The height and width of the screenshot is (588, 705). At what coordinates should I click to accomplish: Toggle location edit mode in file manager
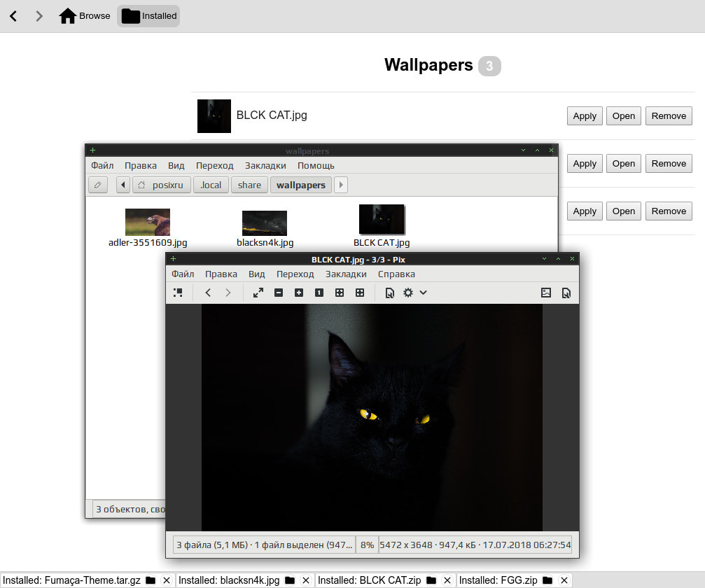(x=97, y=185)
